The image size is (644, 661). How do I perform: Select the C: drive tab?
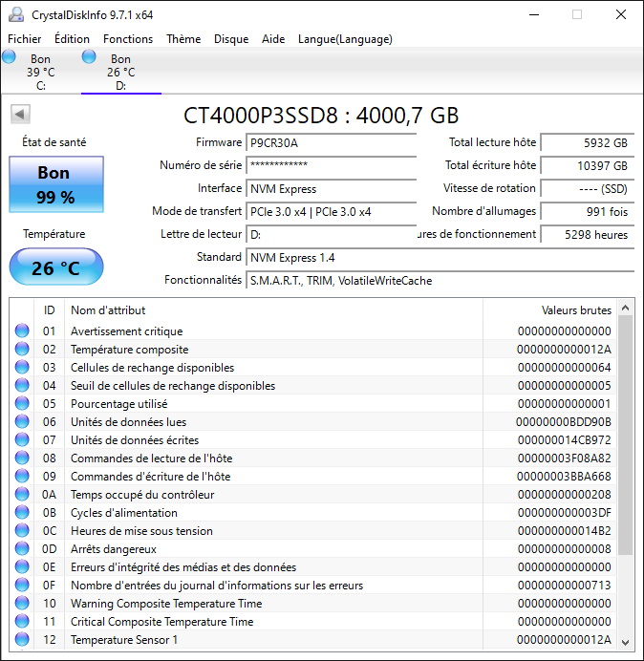(x=40, y=72)
